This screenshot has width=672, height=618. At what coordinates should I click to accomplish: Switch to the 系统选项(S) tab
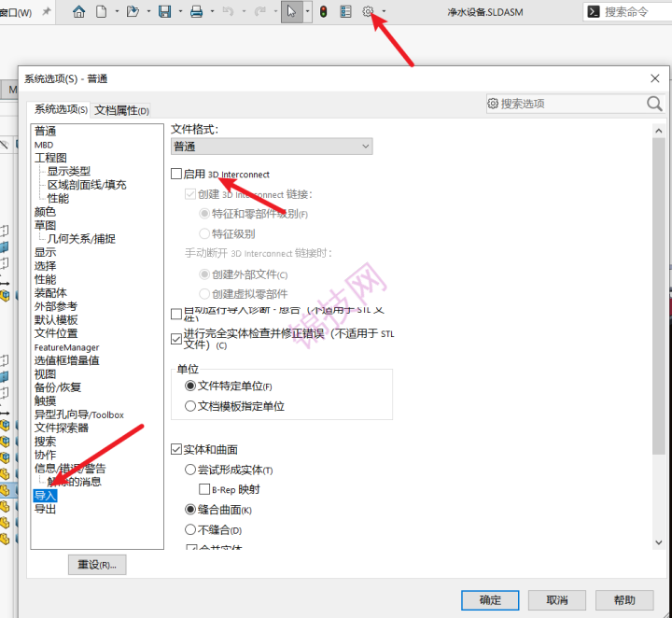(61, 110)
